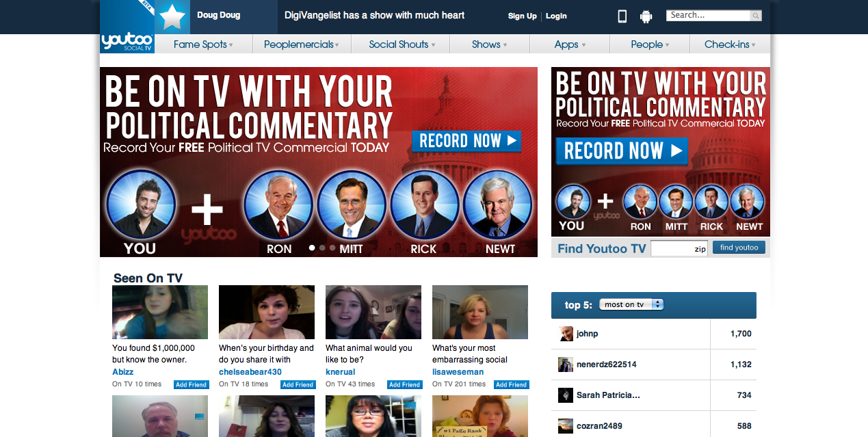Click the '588' count for cozran2489
This screenshot has width=868, height=437.
(744, 425)
